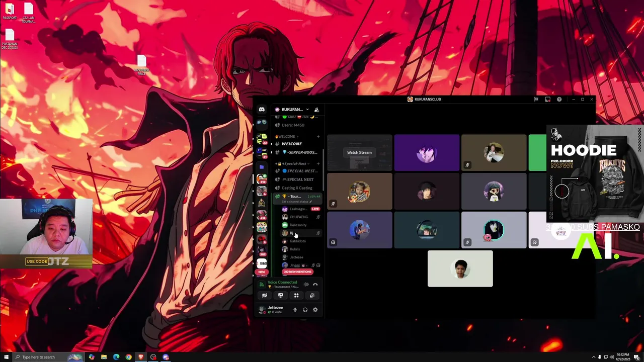
Task: Open server folder icon in server list
Action: (x=262, y=167)
